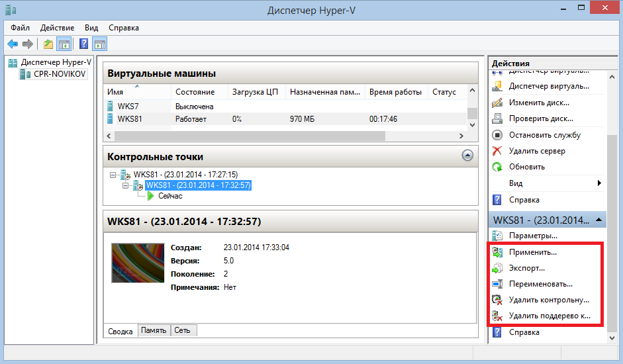
Task: Switch to the Память tab
Action: 154,330
